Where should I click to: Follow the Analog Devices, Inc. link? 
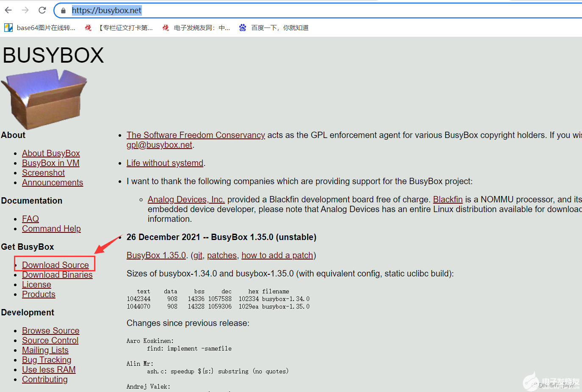186,199
